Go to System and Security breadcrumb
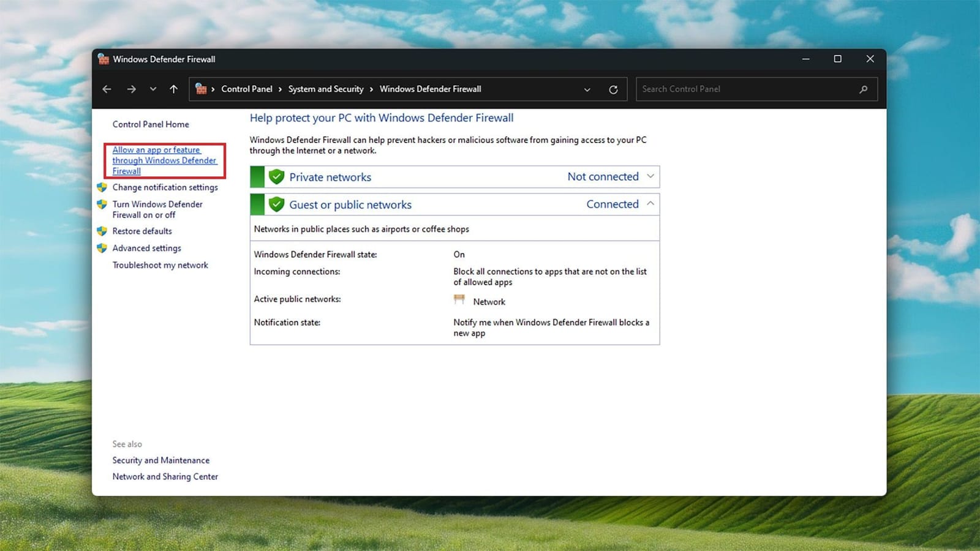 [326, 89]
